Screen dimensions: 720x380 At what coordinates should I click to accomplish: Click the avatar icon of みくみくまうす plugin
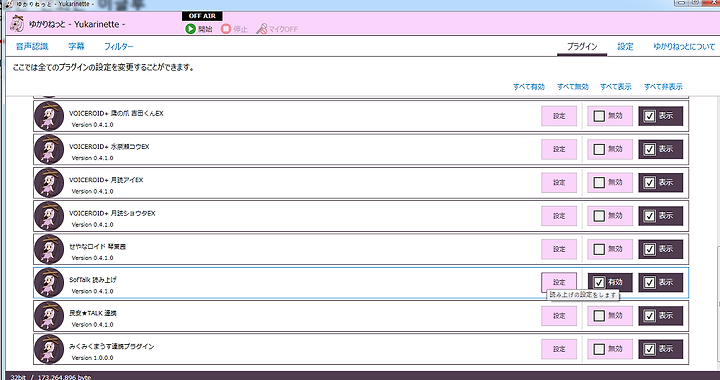pos(49,349)
